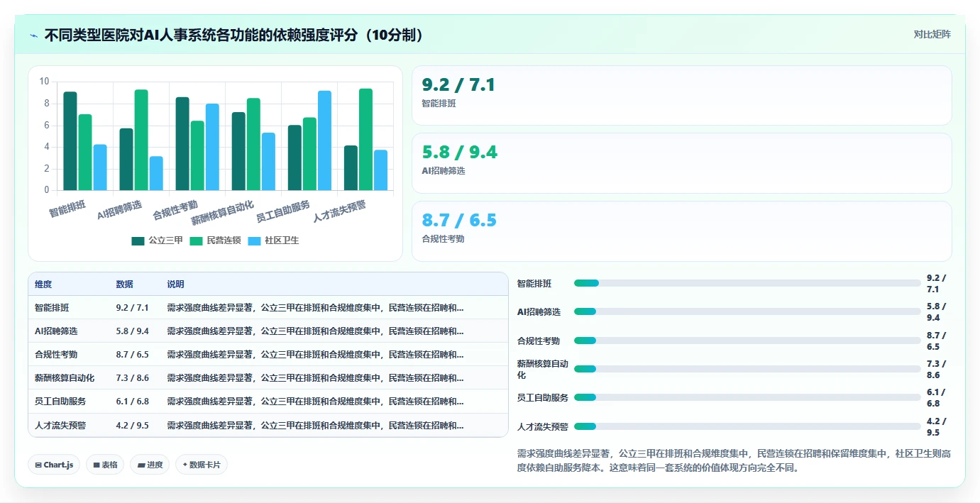Viewport: 980px width, 503px height.
Task: Toggle the 公立三甲 legend series
Action: click(157, 241)
